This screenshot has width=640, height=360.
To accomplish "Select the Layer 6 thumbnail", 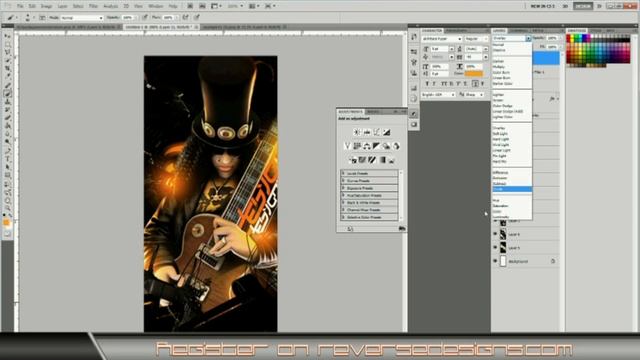I will 503,234.
